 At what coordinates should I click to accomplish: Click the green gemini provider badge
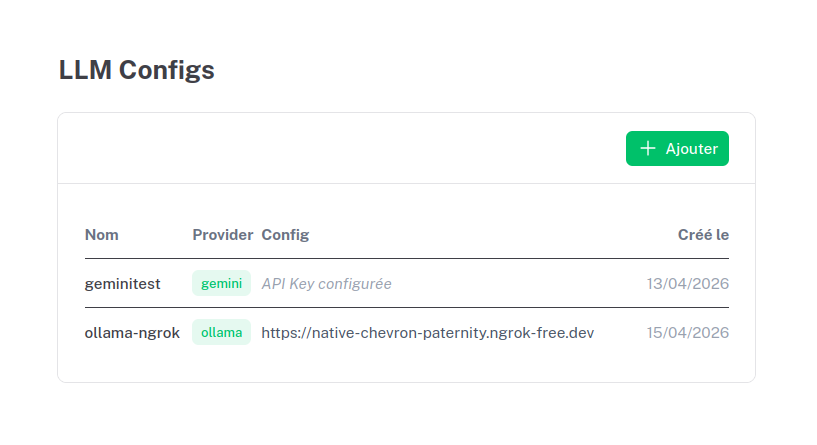click(221, 283)
